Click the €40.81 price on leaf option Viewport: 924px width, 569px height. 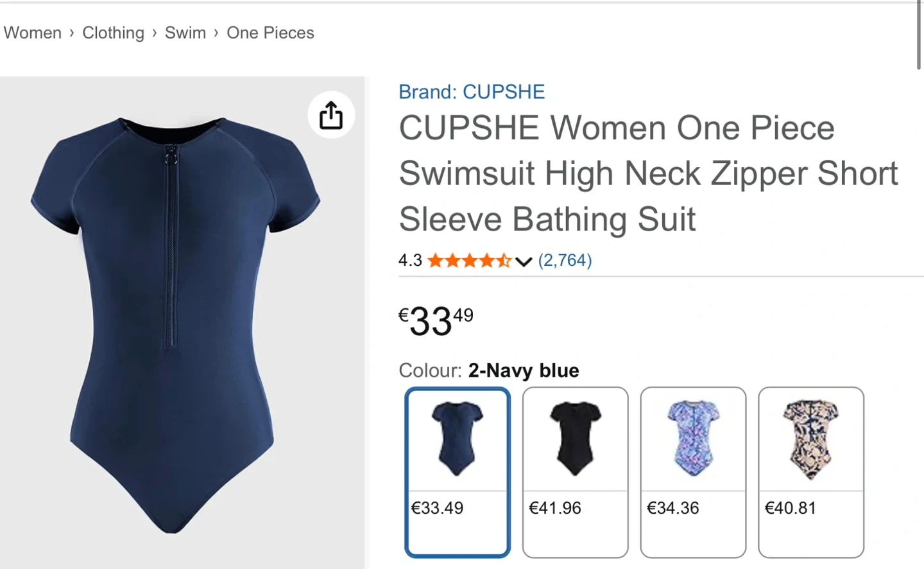(791, 508)
